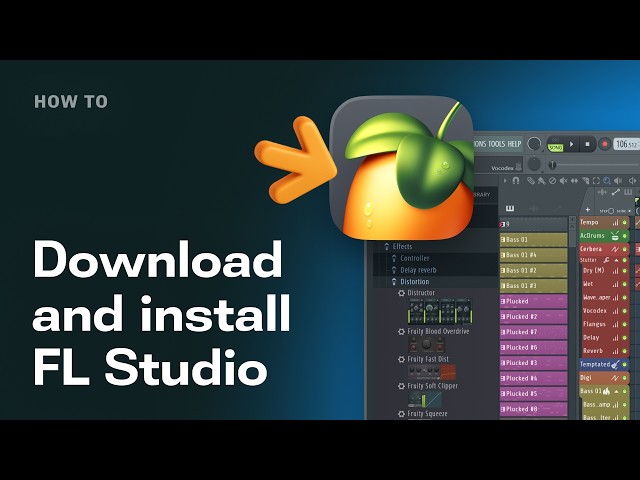Toggle mute LED on Temptated track
This screenshot has height=480, width=640.
[624, 364]
